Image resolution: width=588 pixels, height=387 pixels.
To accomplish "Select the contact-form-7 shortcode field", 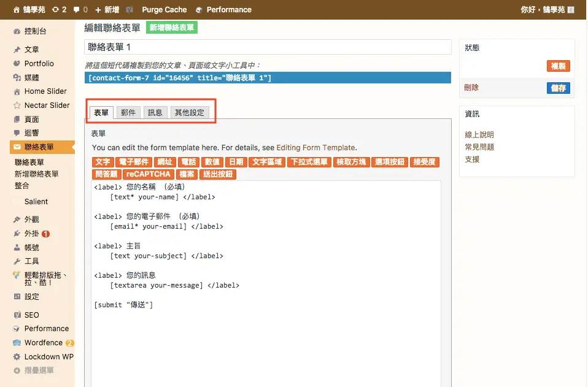I will pyautogui.click(x=268, y=77).
